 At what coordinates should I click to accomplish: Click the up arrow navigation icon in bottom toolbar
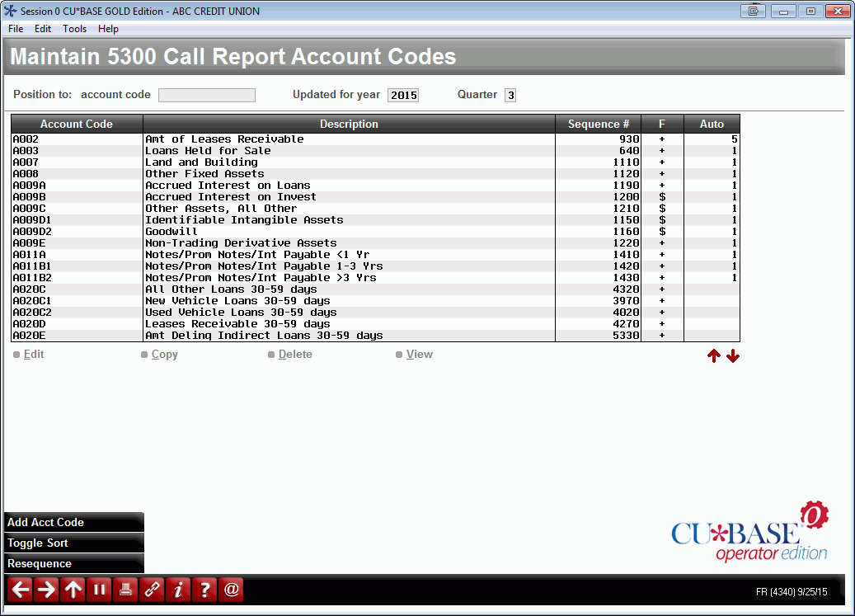tap(73, 590)
